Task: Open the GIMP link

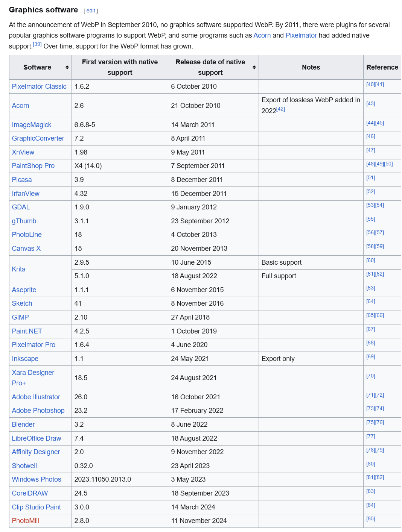Action: pyautogui.click(x=20, y=317)
